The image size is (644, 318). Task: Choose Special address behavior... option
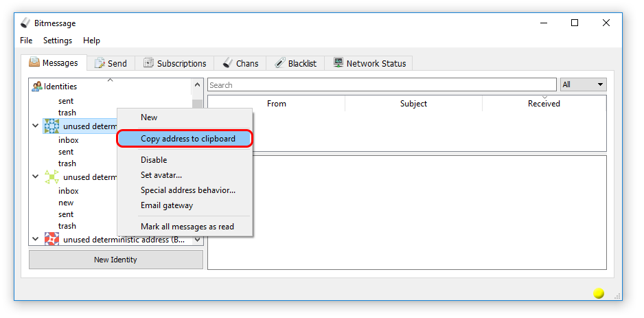(185, 190)
